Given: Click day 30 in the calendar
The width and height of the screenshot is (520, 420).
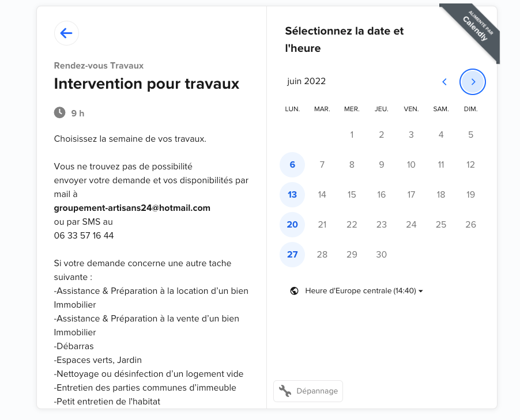Looking at the screenshot, I should point(381,255).
